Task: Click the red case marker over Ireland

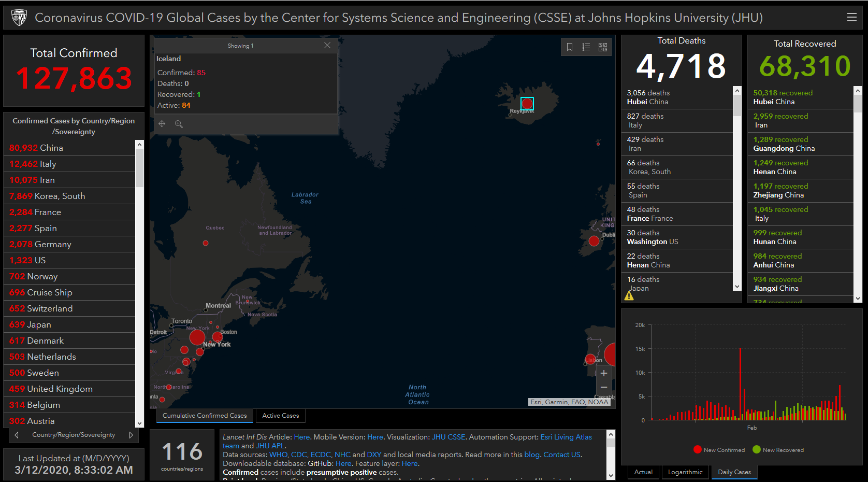Action: click(x=594, y=241)
